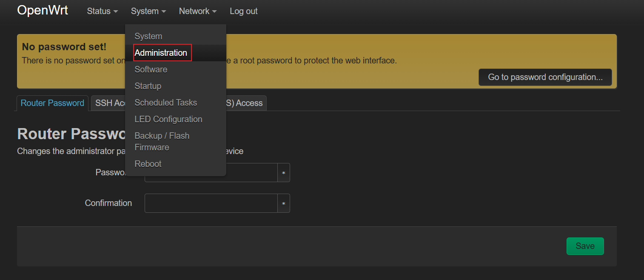This screenshot has width=644, height=280.
Task: Expand the Status dropdown menu
Action: (102, 11)
